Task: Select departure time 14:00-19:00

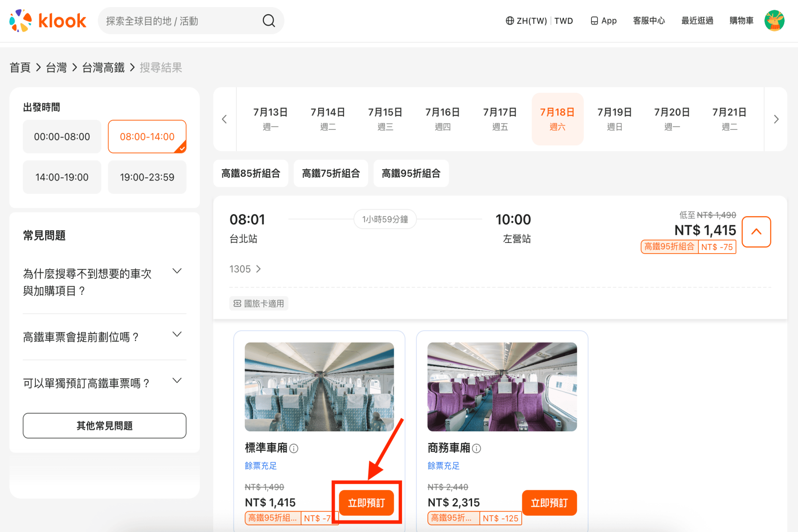Action: (62, 177)
